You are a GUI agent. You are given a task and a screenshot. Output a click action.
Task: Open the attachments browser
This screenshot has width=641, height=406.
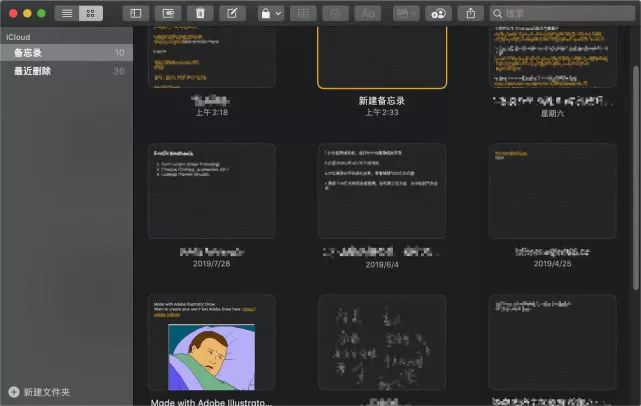(x=168, y=13)
